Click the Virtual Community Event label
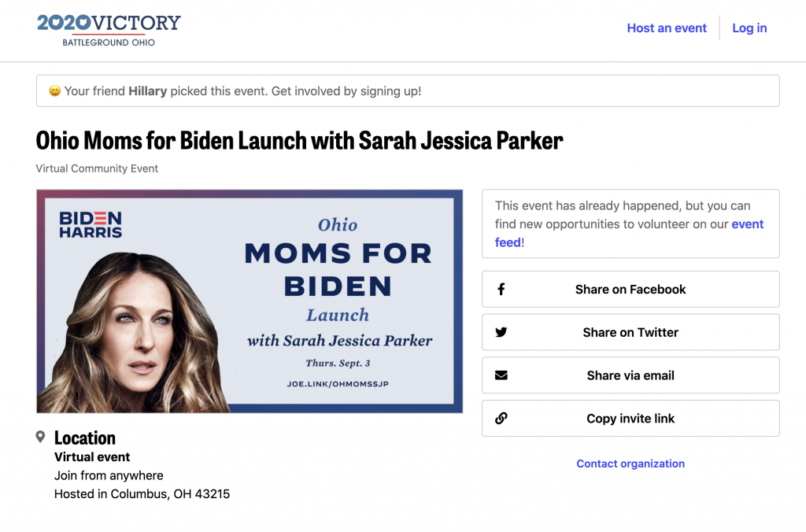The height and width of the screenshot is (532, 806). (x=97, y=168)
